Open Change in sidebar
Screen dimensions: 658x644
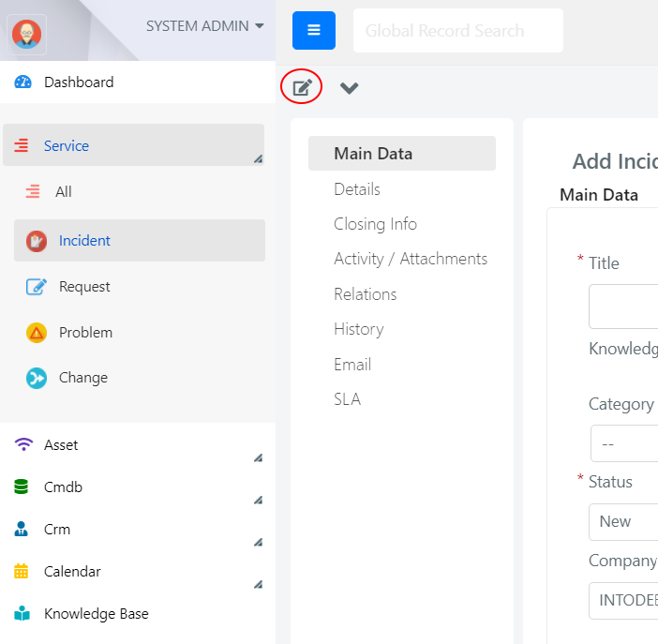(x=83, y=378)
